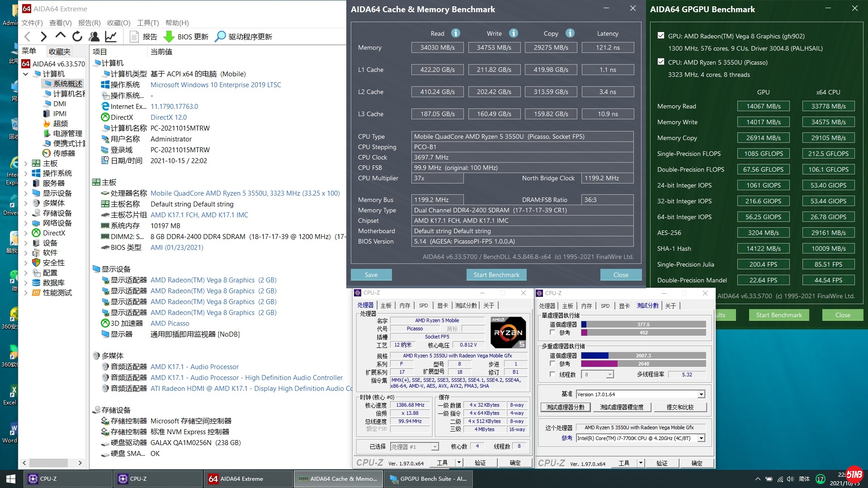Switch to the 内存 tab in CPU-Z
Image resolution: width=868 pixels, height=488 pixels.
[405, 305]
